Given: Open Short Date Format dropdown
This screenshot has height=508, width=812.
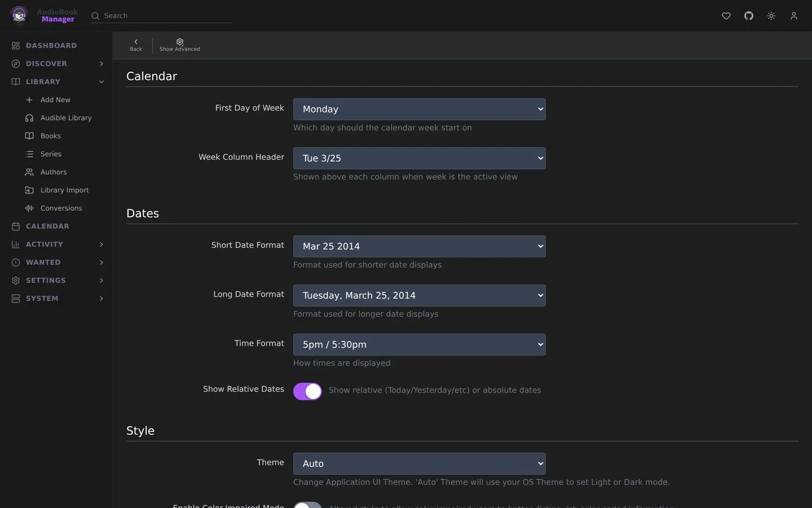Looking at the screenshot, I should click(x=420, y=246).
